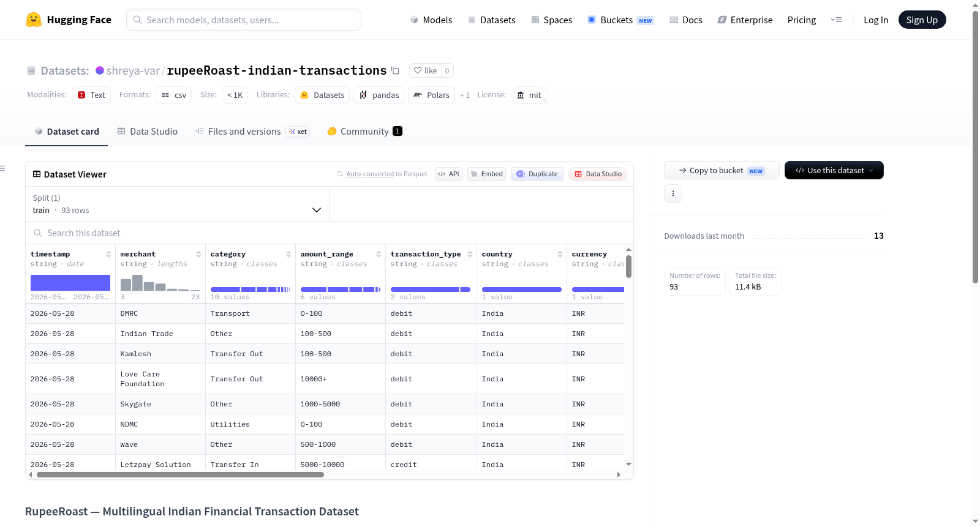Sort the amount_range column

click(379, 254)
